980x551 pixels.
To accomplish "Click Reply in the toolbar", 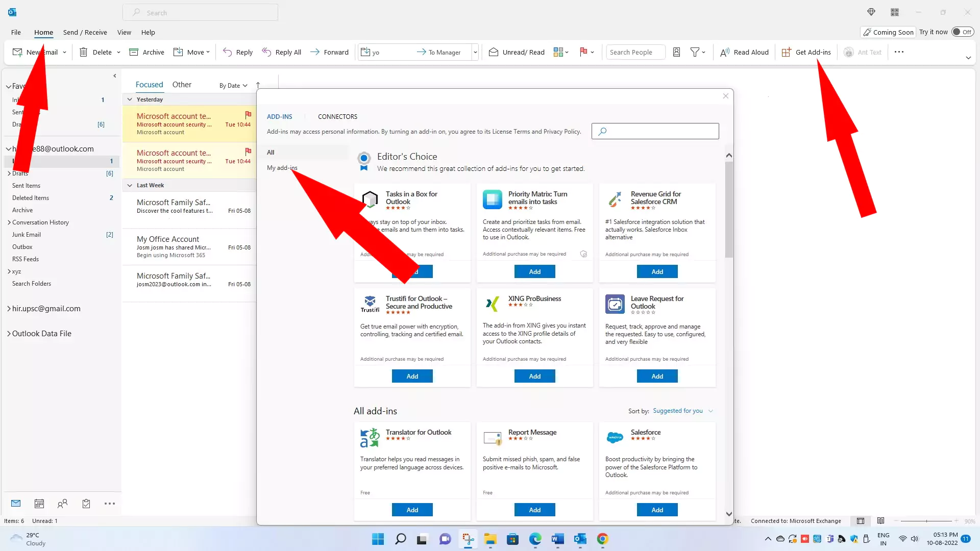I will [x=237, y=52].
